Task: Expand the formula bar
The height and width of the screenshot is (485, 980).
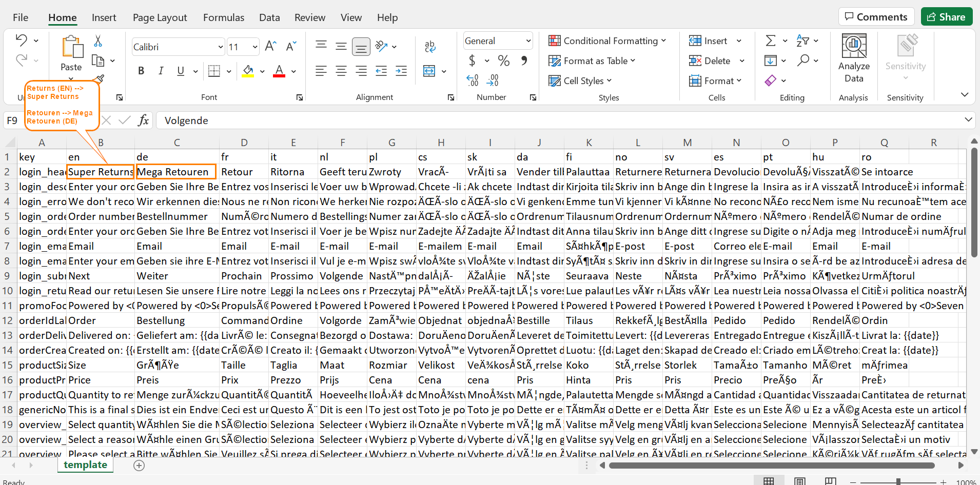Action: 968,120
